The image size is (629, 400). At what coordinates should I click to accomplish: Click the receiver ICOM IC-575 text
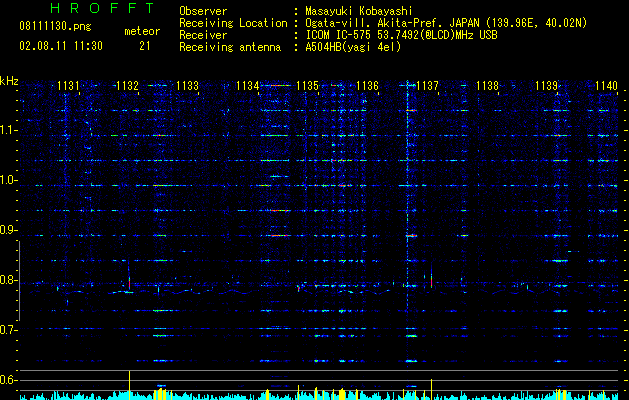[401, 35]
